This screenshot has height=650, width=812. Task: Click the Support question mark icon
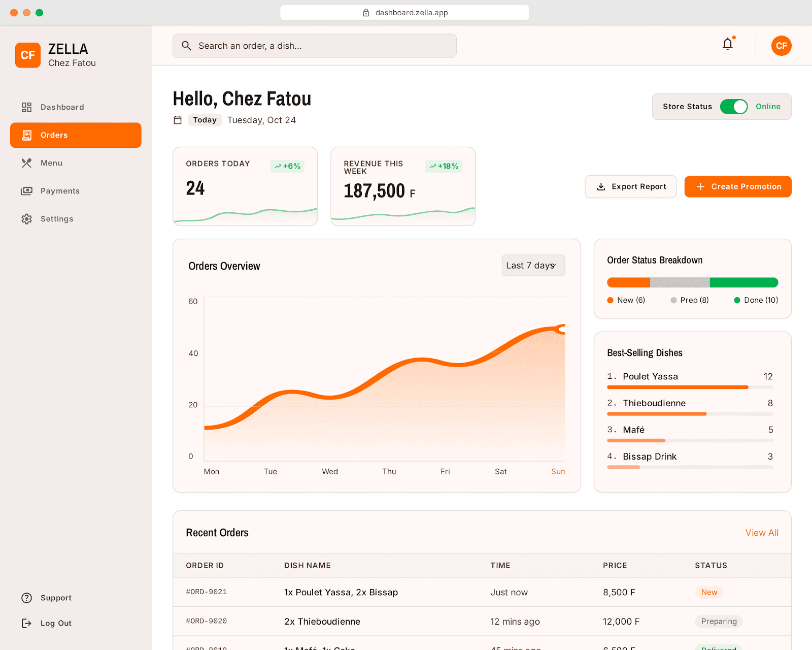tap(26, 598)
